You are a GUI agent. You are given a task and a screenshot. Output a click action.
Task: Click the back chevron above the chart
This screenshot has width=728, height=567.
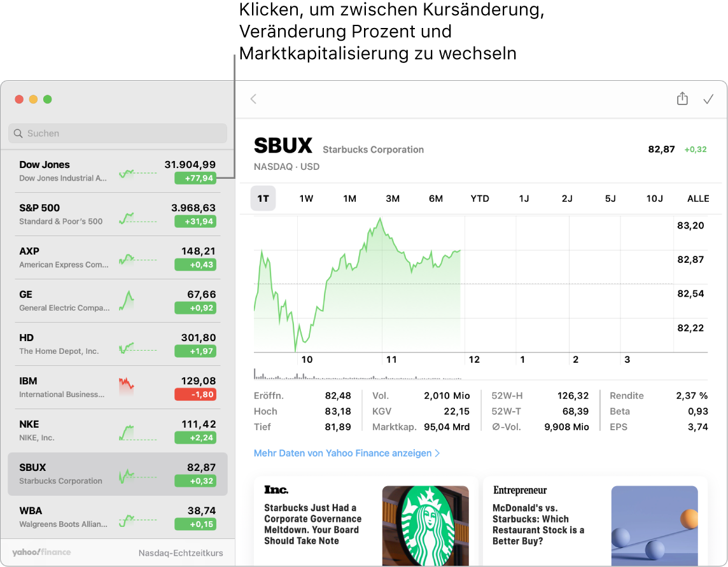[x=253, y=99]
